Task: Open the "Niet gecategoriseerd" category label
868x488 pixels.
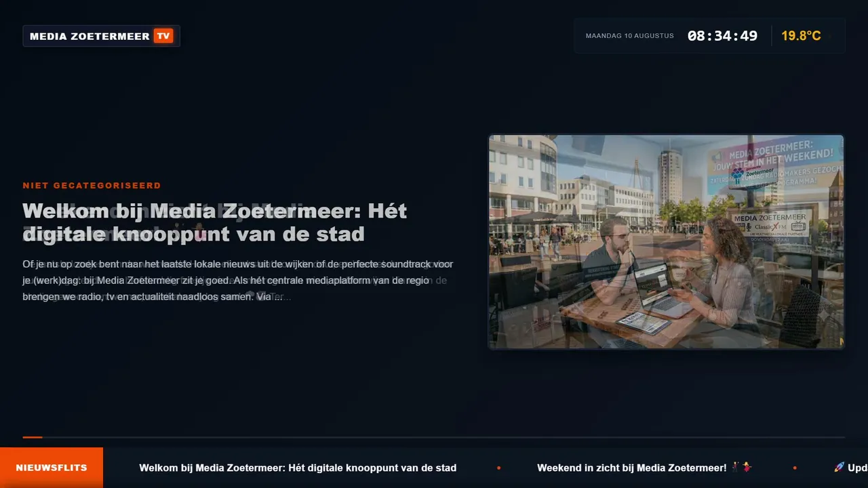Action: (x=92, y=186)
